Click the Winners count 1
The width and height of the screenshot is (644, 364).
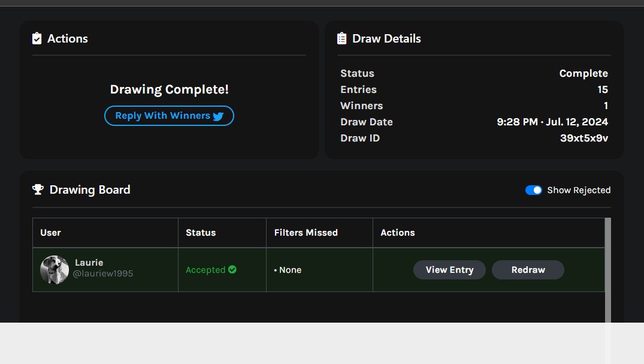[606, 106]
